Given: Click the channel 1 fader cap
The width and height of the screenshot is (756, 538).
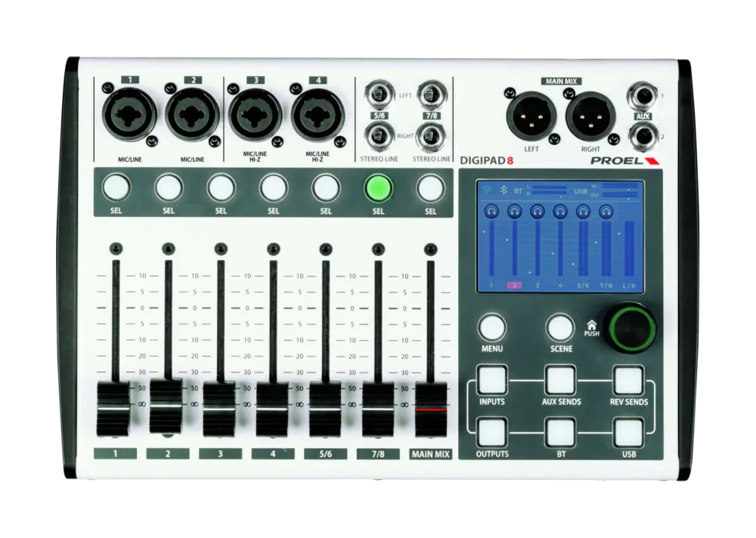Looking at the screenshot, I should pyautogui.click(x=114, y=409).
